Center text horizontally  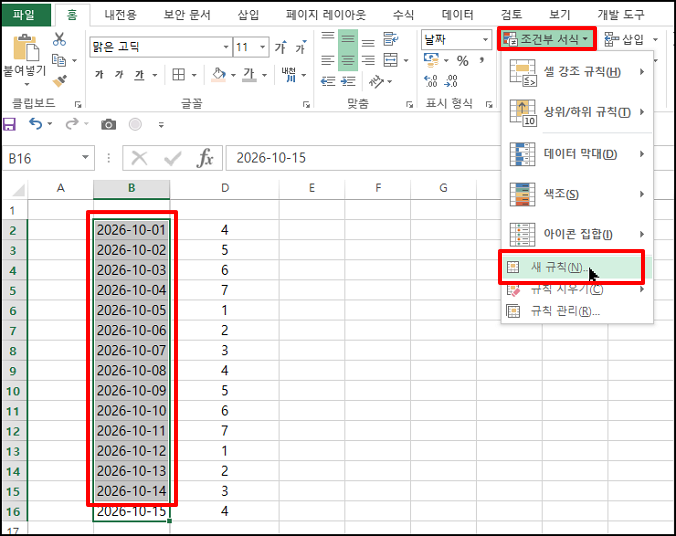[x=348, y=60]
